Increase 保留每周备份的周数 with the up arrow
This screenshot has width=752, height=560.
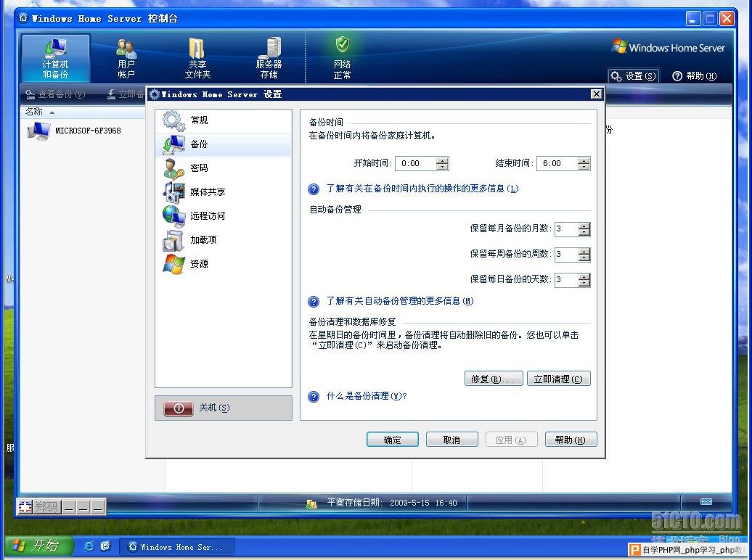tap(584, 251)
